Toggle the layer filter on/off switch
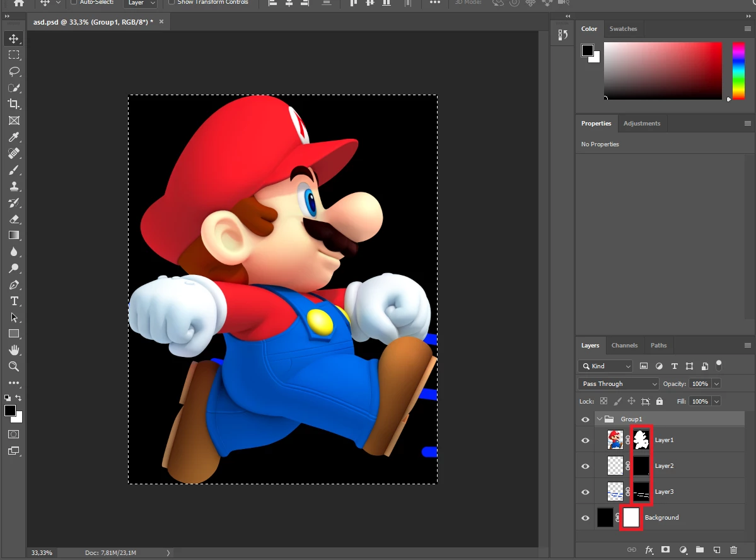This screenshot has width=756, height=560. pyautogui.click(x=719, y=365)
